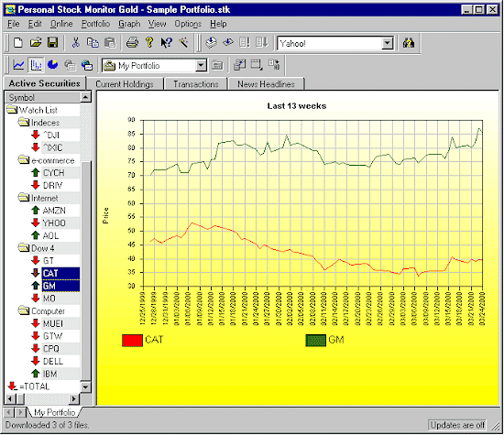Click the colored globe web icon

click(x=87, y=65)
